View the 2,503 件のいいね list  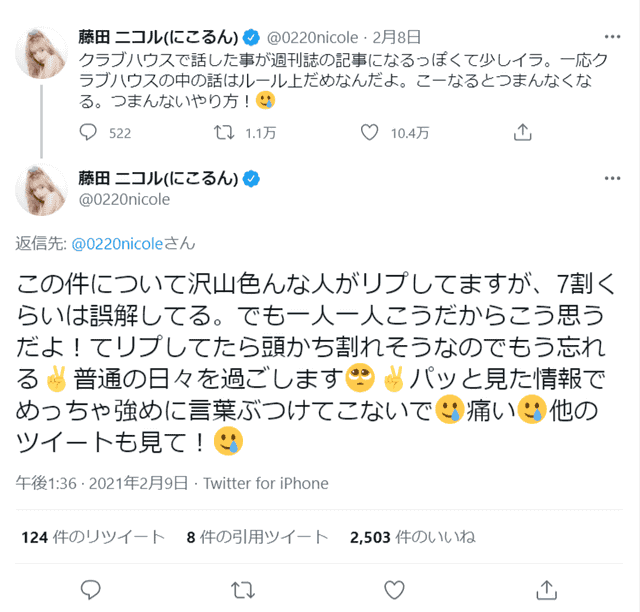(x=412, y=537)
